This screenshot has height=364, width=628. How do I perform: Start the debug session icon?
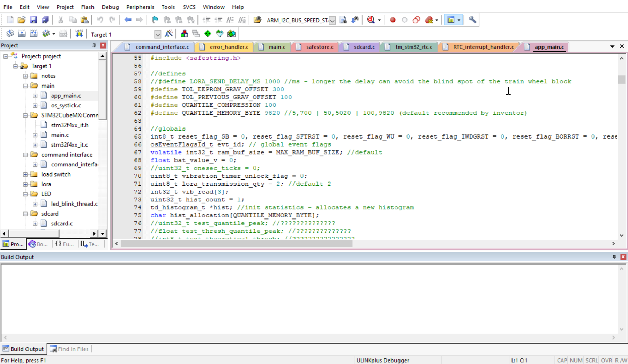pos(371,20)
